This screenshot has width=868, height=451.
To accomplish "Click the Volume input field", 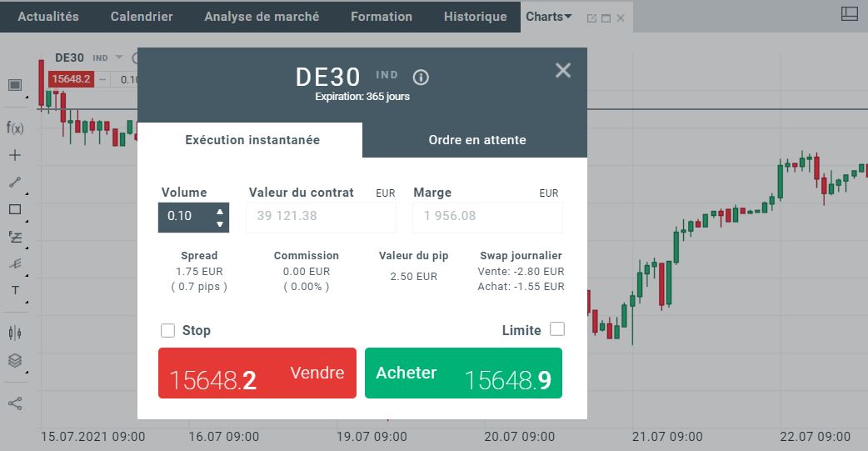I will (185, 217).
